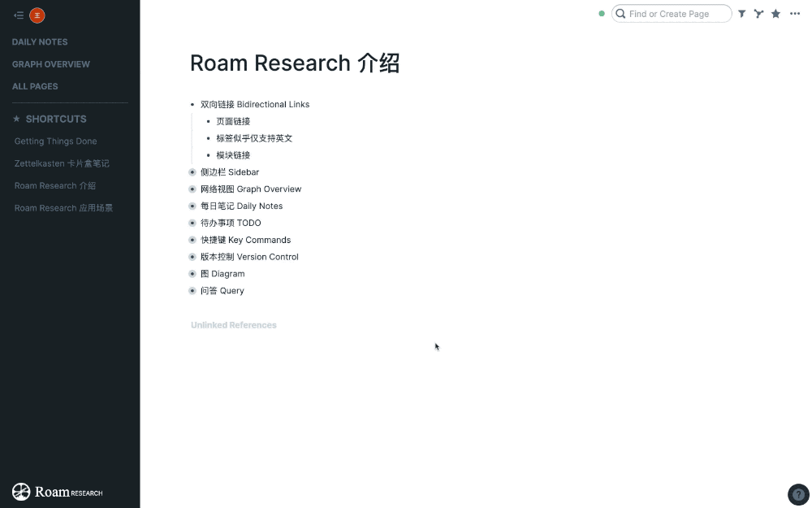Click the text 待办事项 TODO

(231, 223)
